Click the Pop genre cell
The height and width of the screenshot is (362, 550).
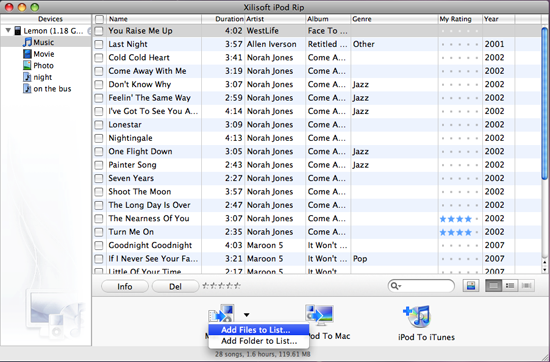[360, 259]
